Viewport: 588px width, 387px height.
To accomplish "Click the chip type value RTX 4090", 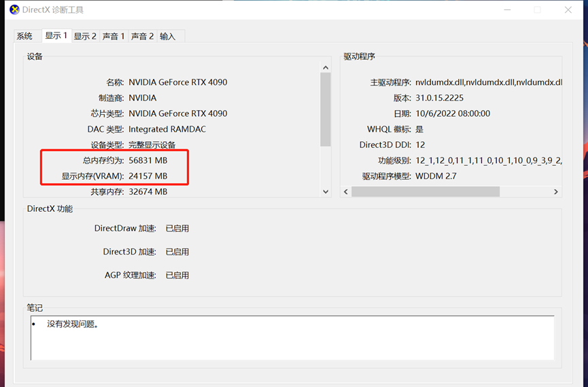I will pyautogui.click(x=177, y=113).
